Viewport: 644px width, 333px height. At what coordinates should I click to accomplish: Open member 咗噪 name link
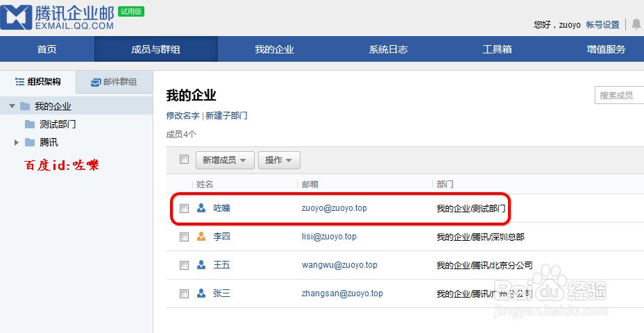tap(222, 208)
